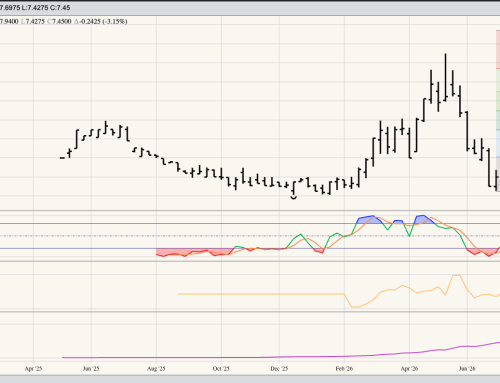500x383 pixels.
Task: Click the "Aug '25" date axis label
Action: point(156,369)
